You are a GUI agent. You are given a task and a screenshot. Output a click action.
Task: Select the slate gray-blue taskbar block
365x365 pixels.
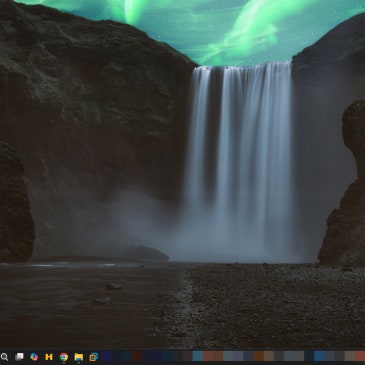click(x=228, y=356)
